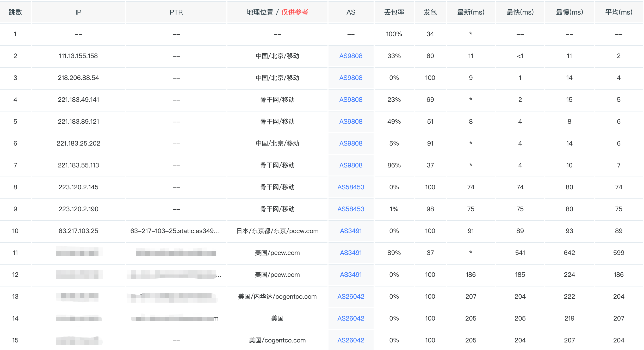Click the 最慢(ms) column header
The height and width of the screenshot is (350, 644).
pyautogui.click(x=569, y=12)
